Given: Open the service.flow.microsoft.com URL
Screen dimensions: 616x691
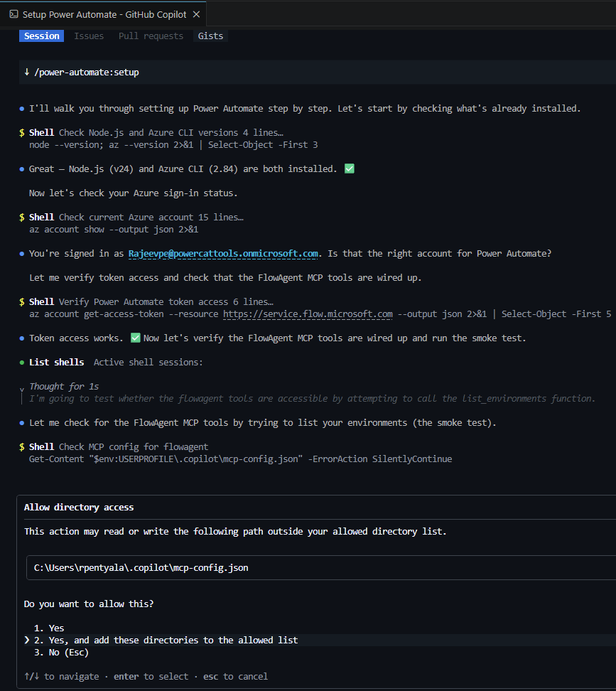Looking at the screenshot, I should click(x=308, y=314).
